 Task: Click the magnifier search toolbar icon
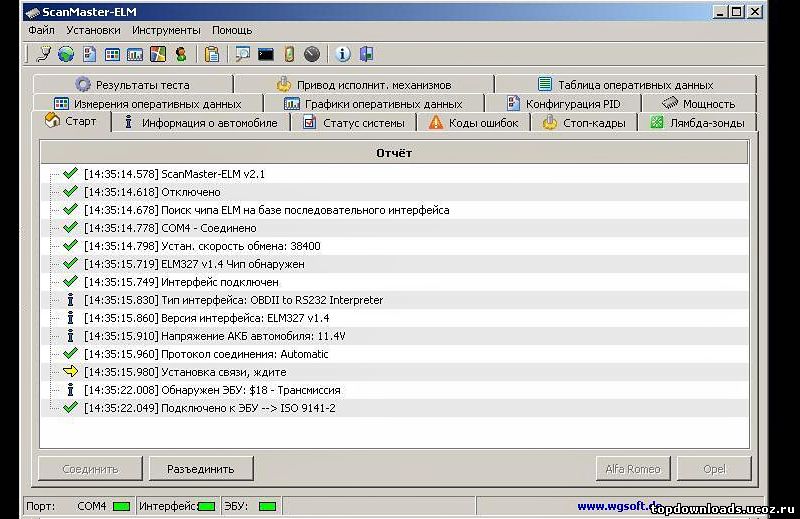(x=243, y=54)
